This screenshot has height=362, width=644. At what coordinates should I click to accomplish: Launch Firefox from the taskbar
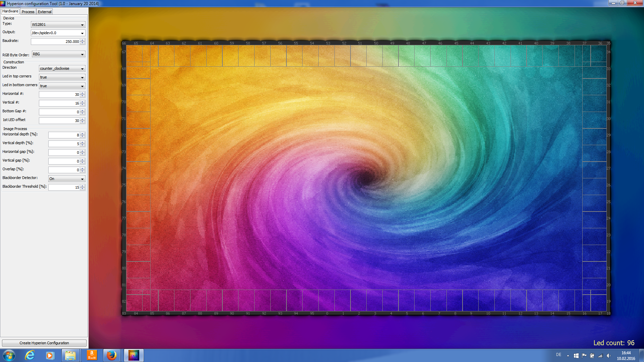pos(111,355)
